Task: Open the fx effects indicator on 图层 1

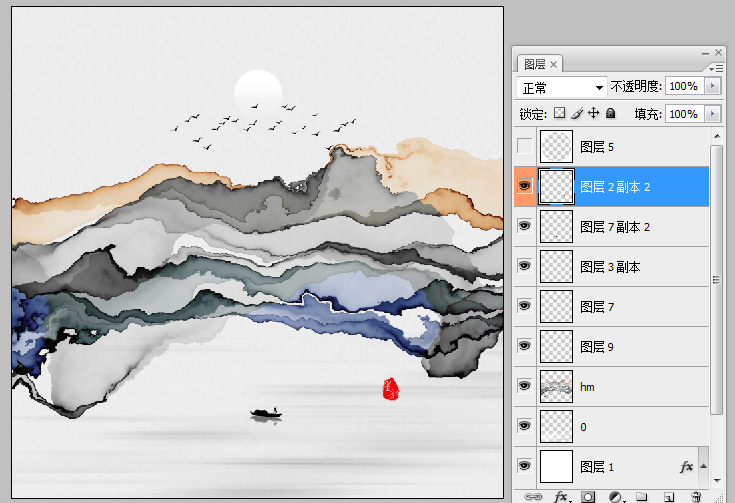Action: [686, 466]
